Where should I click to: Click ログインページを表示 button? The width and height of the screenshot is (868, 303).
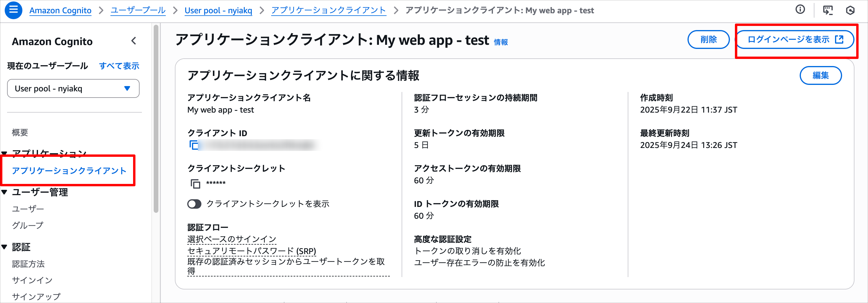point(795,39)
